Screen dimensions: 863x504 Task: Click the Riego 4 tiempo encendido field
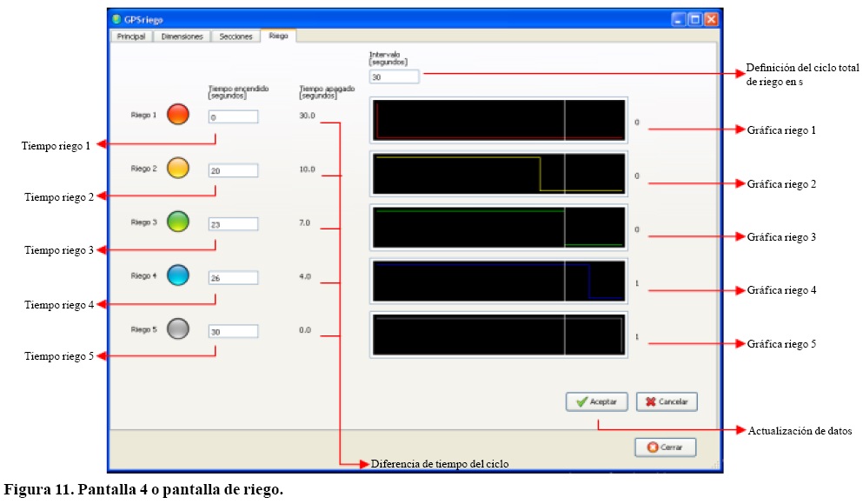[233, 278]
